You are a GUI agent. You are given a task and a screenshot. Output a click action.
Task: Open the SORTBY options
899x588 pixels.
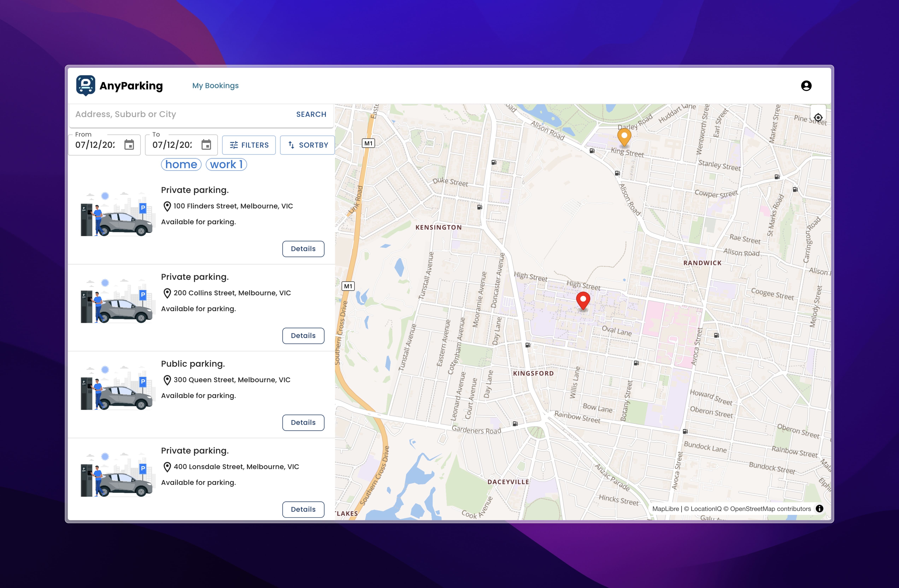click(x=307, y=145)
